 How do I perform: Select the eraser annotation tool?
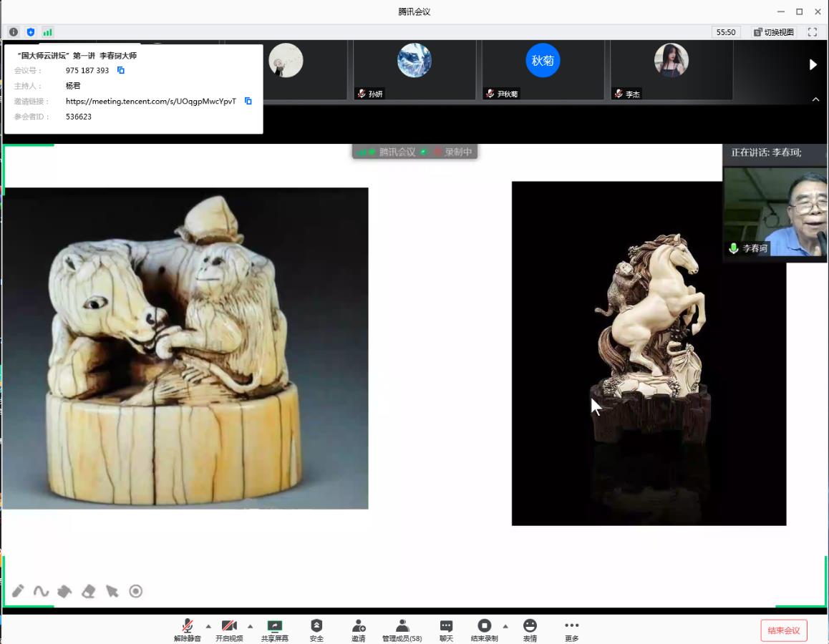(89, 591)
